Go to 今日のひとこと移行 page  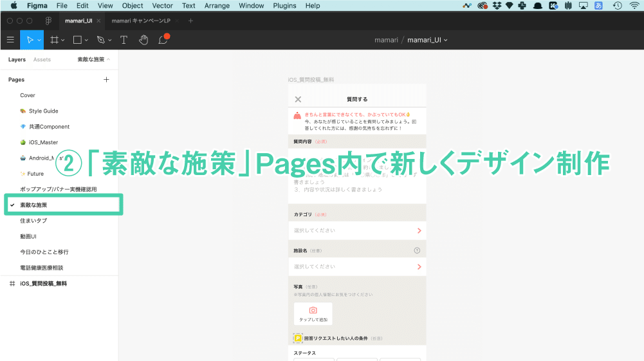pos(44,252)
